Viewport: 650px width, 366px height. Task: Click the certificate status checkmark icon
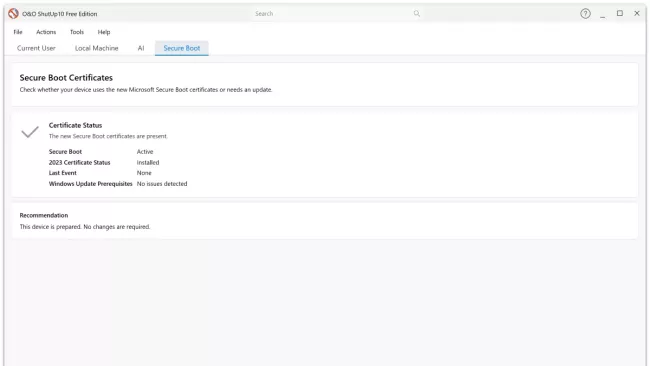[x=30, y=132]
